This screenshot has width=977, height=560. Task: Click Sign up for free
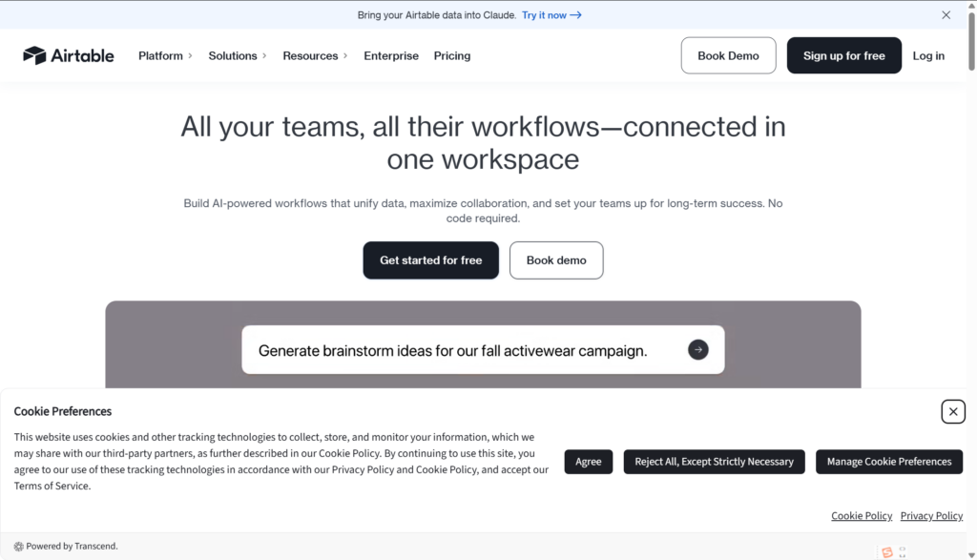tap(843, 55)
